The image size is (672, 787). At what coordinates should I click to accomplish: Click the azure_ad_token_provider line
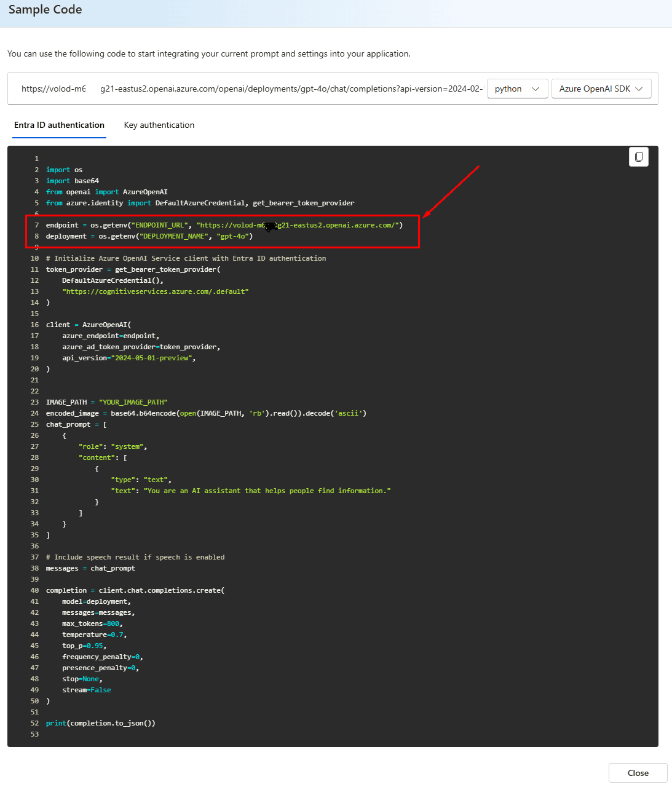(x=141, y=347)
